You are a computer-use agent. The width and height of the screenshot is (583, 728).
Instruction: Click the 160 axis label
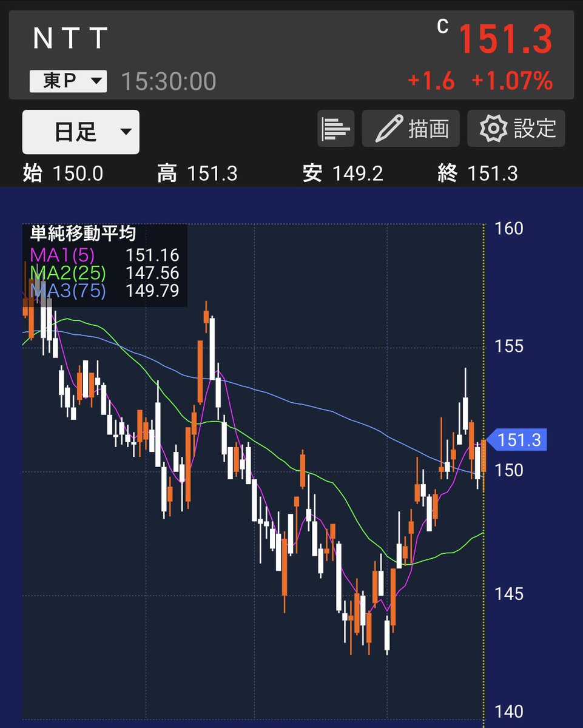coord(509,228)
